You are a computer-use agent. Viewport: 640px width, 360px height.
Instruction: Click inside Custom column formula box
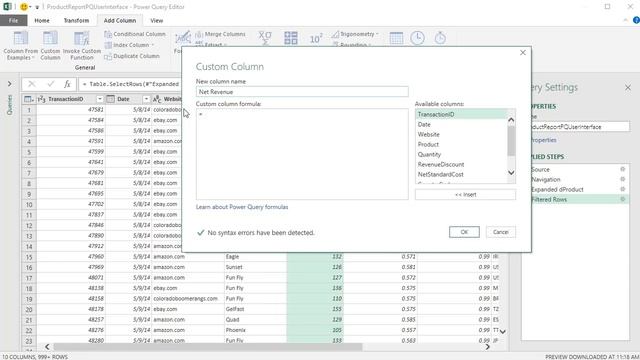coord(302,154)
